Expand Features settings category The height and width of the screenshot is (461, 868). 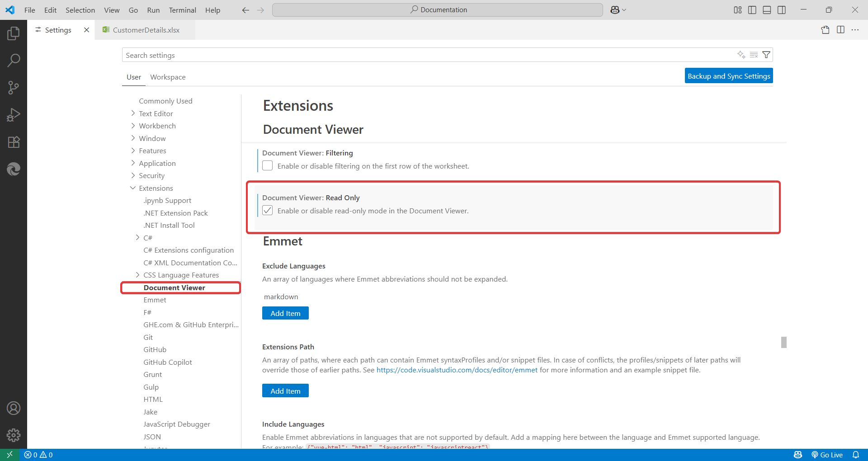click(x=133, y=151)
